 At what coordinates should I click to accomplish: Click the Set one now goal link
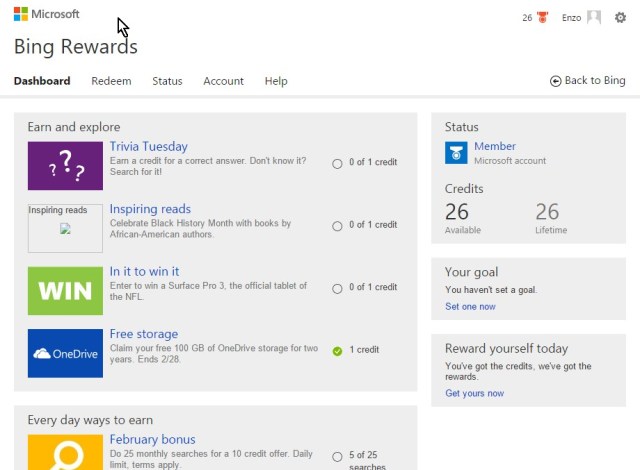coord(470,306)
